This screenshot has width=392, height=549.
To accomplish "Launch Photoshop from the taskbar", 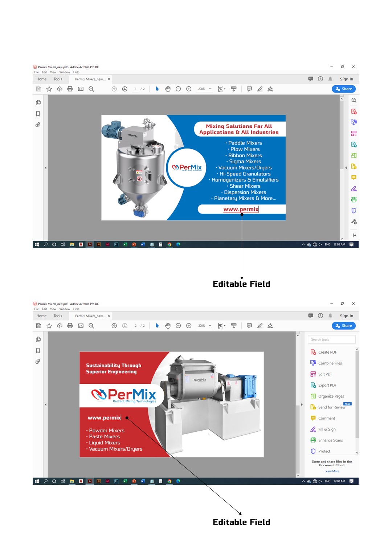I will tap(116, 481).
